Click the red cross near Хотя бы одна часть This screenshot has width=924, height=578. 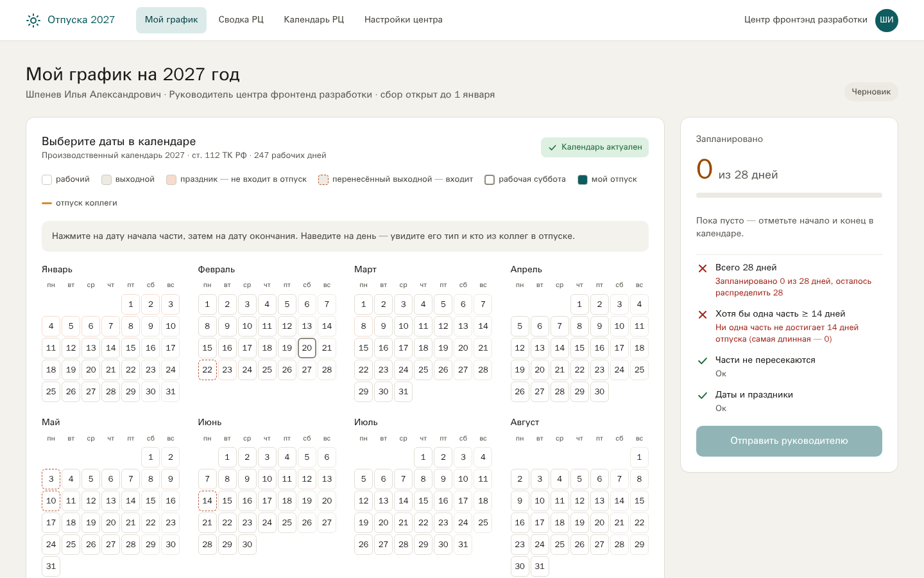coord(703,315)
